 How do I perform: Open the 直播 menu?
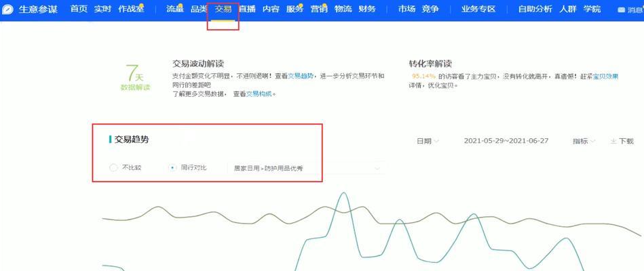coord(247,9)
